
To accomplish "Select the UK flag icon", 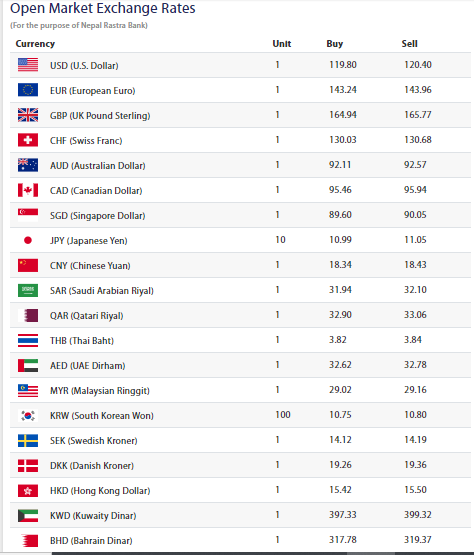I will coord(28,115).
